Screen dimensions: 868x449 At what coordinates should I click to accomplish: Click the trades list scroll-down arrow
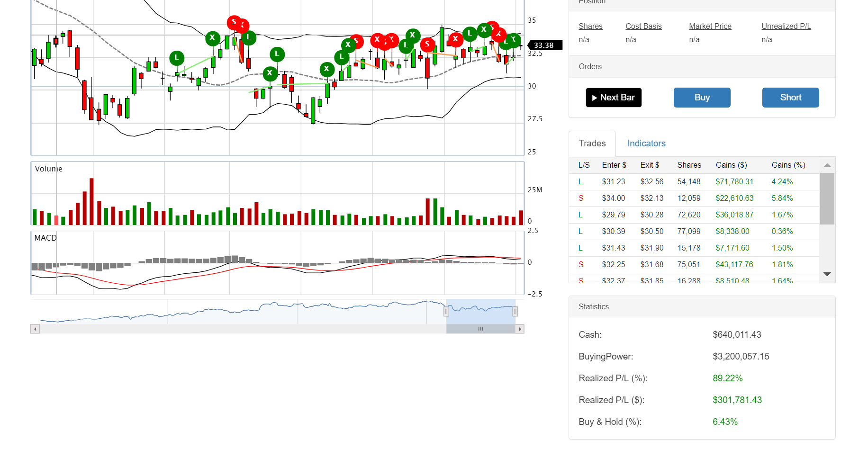pos(827,274)
